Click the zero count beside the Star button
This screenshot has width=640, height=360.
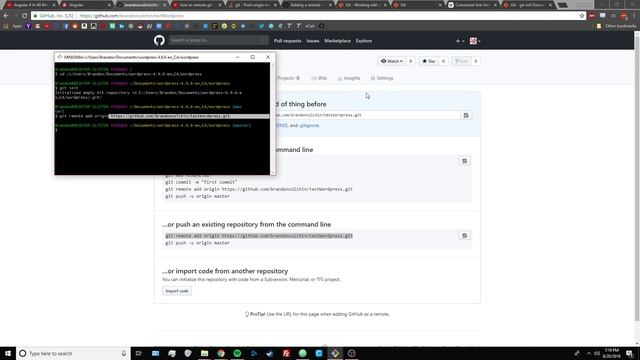click(x=443, y=61)
